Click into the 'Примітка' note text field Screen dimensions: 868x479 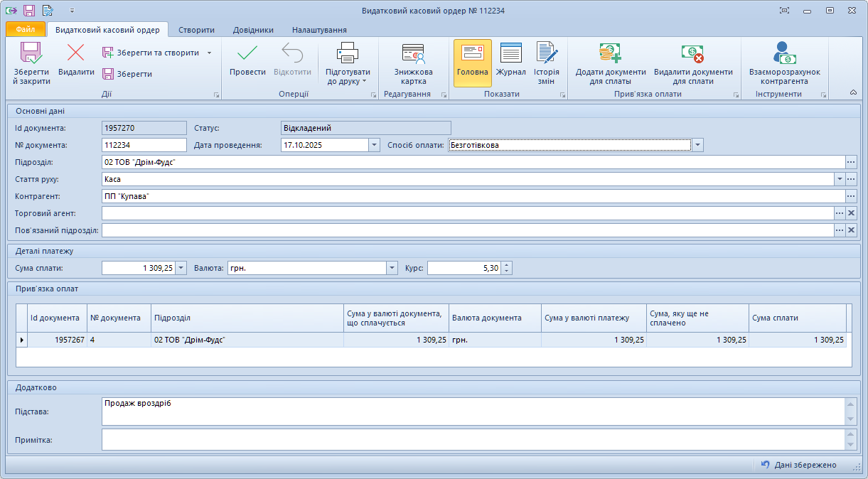coord(472,439)
